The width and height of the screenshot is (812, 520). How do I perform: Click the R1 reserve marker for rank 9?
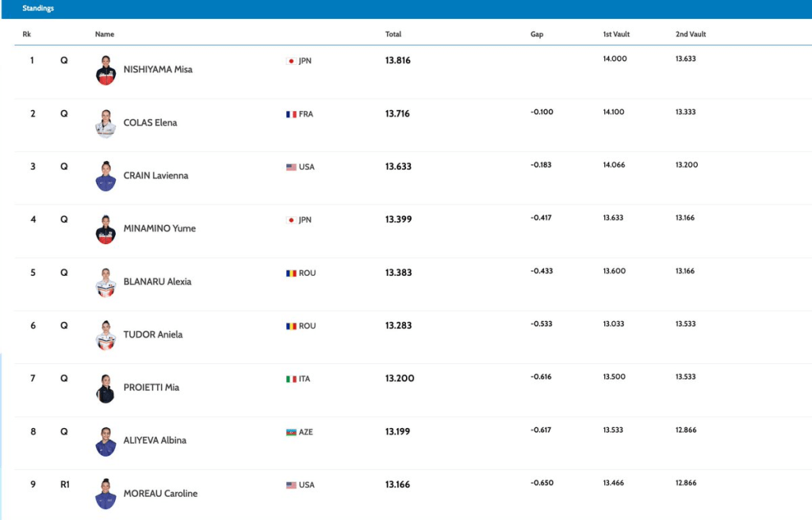(64, 484)
